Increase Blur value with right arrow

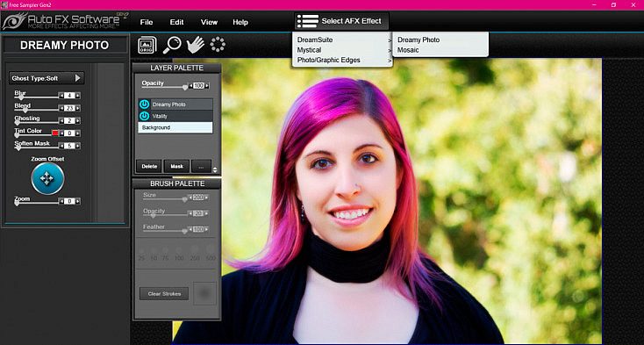pos(77,96)
